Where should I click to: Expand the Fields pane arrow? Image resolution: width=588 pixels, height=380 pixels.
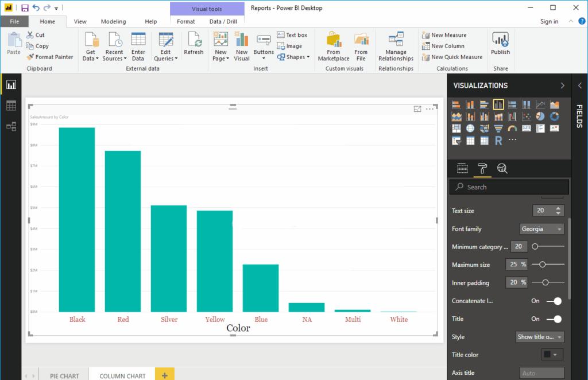pyautogui.click(x=579, y=86)
